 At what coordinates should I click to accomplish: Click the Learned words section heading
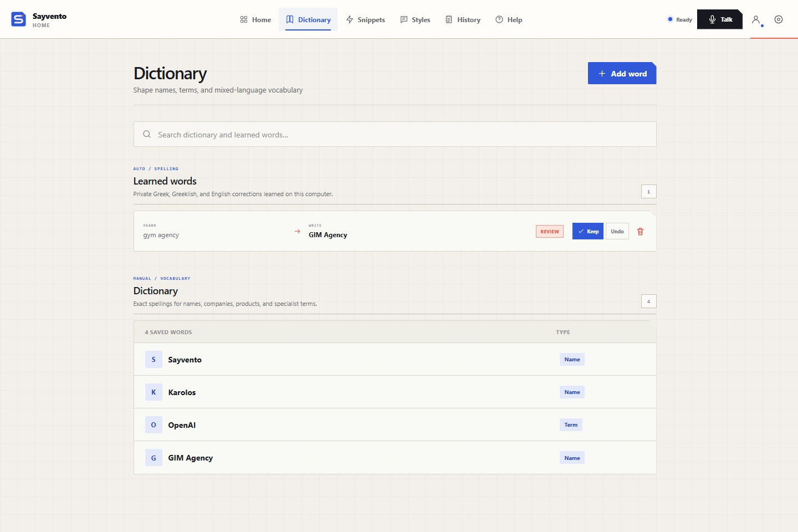pos(165,181)
